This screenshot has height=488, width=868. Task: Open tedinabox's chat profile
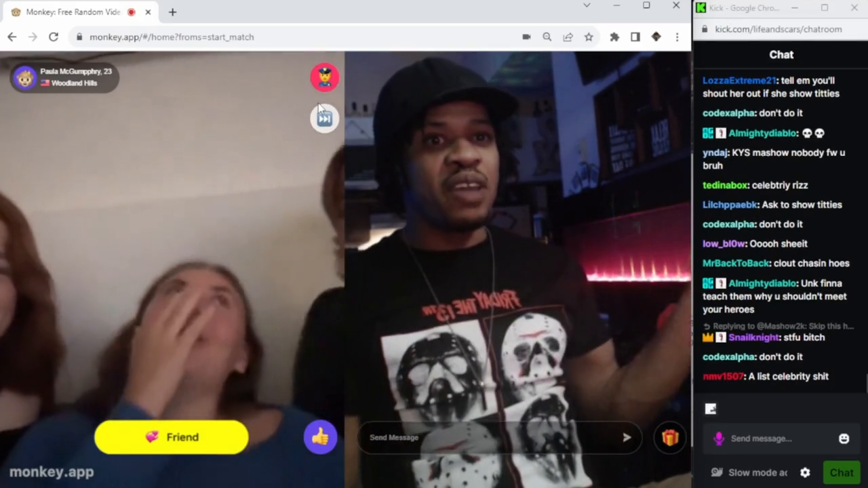[725, 185]
